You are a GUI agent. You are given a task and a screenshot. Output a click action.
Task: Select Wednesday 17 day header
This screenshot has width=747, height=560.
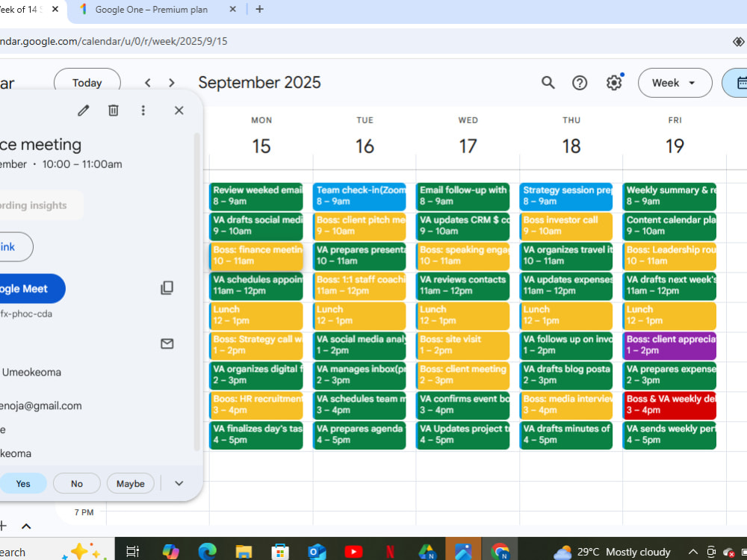tap(468, 146)
